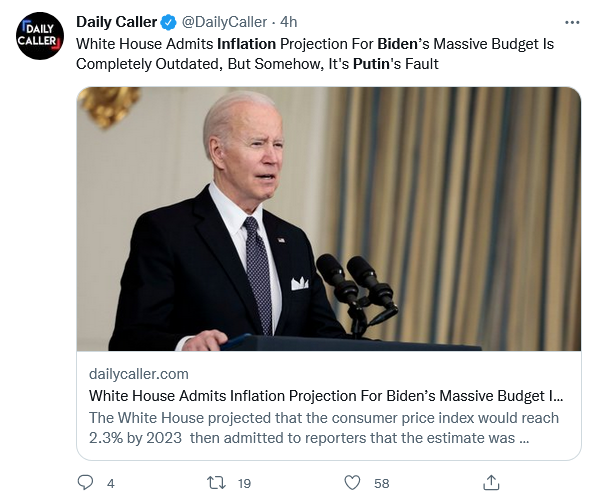Screen dimensions: 598x504
Task: Open the three-dot more options menu
Action: pos(572,23)
